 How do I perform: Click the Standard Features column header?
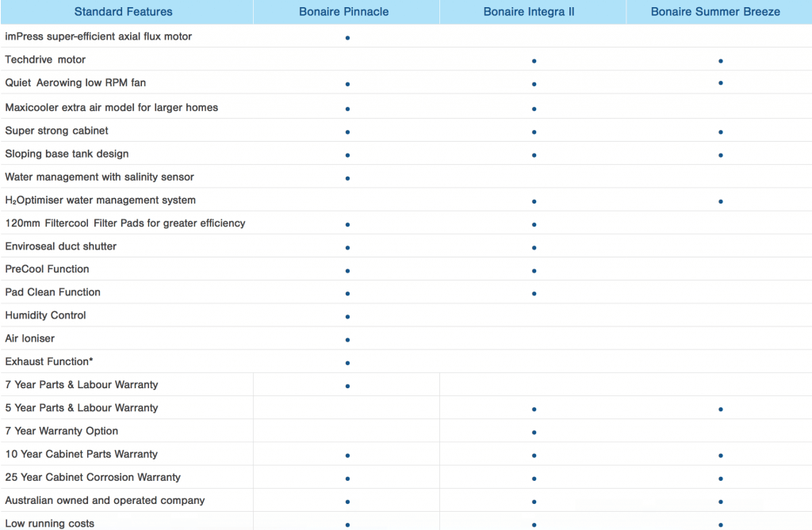[123, 12]
